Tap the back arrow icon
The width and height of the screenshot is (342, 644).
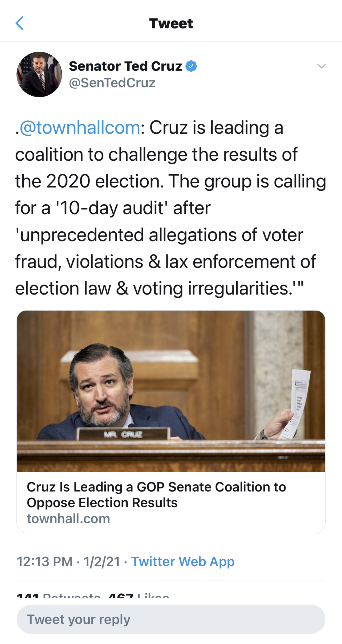pyautogui.click(x=20, y=23)
